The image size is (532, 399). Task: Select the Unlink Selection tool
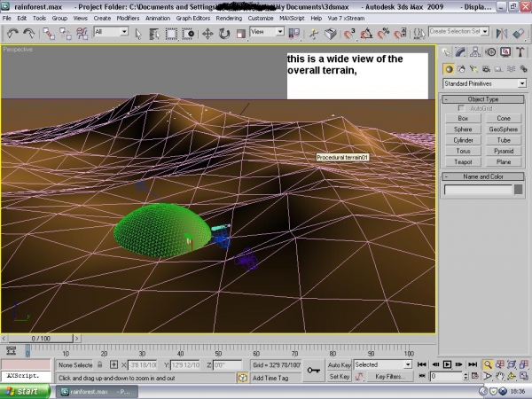[x=65, y=34]
